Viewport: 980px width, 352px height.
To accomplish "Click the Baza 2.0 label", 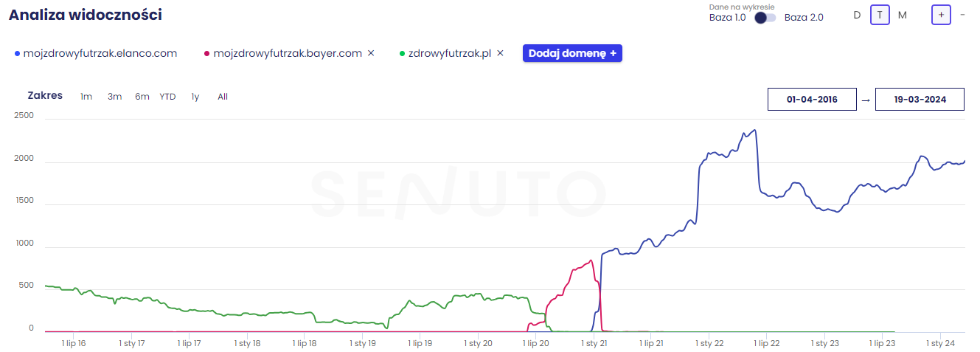I will coord(804,17).
